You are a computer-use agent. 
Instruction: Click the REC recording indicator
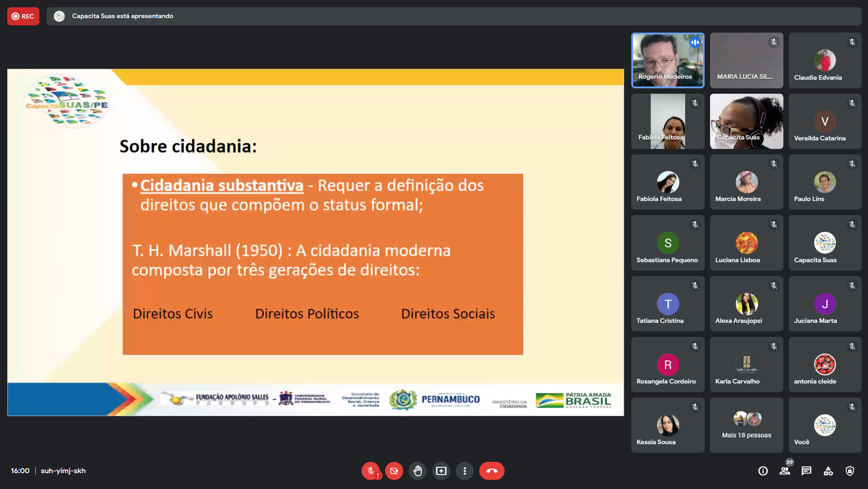(x=23, y=16)
